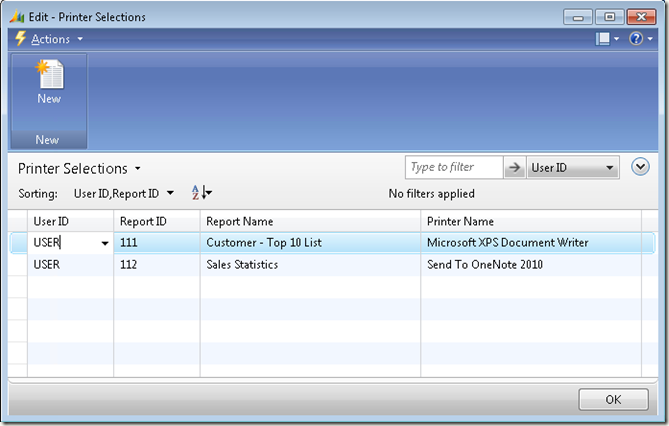Toggle ascending/descending sort order icon
Viewport: 669px width, 426px height.
pos(201,193)
